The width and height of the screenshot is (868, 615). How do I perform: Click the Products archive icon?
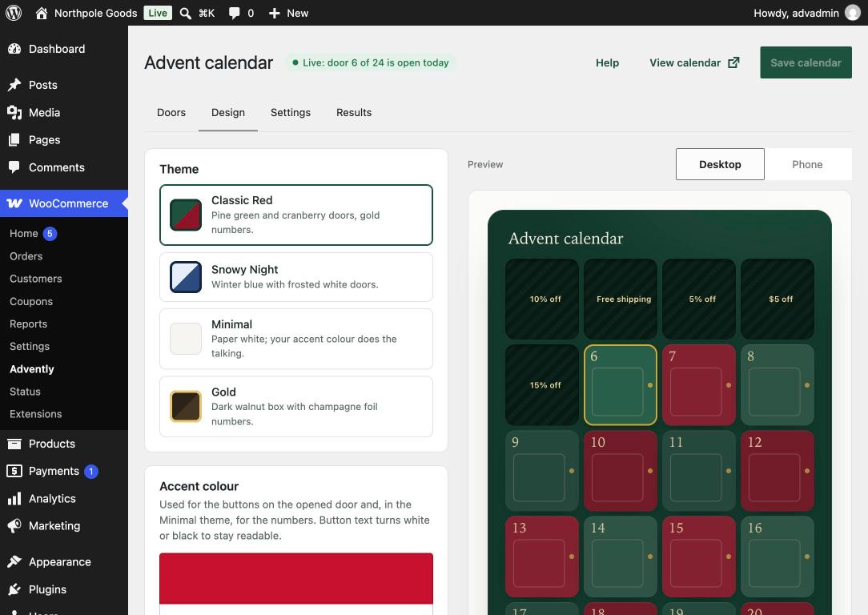[x=14, y=444]
